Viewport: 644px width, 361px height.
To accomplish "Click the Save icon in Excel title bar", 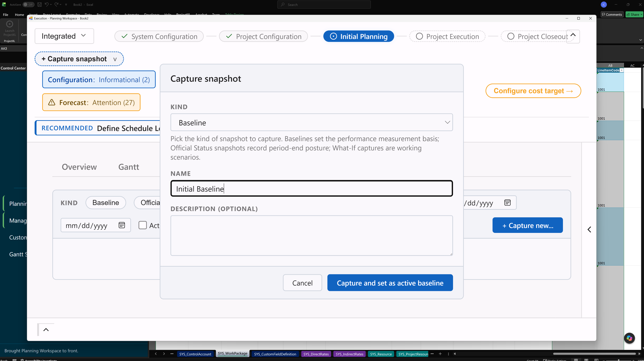I will click(39, 5).
